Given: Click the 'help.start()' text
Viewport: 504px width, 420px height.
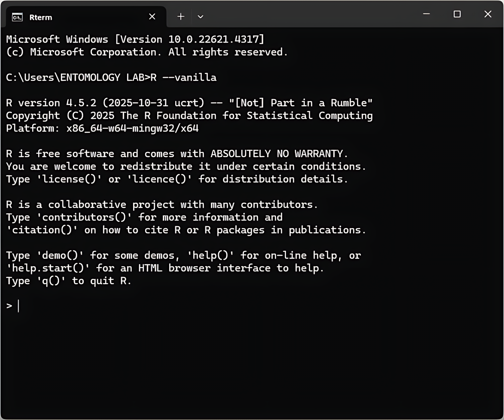Looking at the screenshot, I should point(48,268).
